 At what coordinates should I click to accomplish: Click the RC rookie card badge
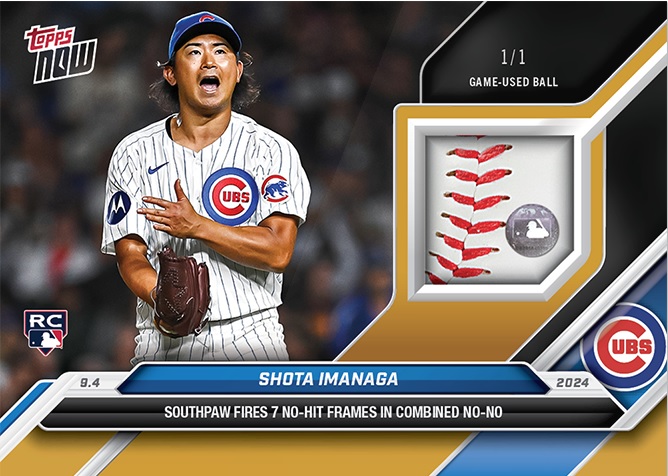pyautogui.click(x=46, y=333)
